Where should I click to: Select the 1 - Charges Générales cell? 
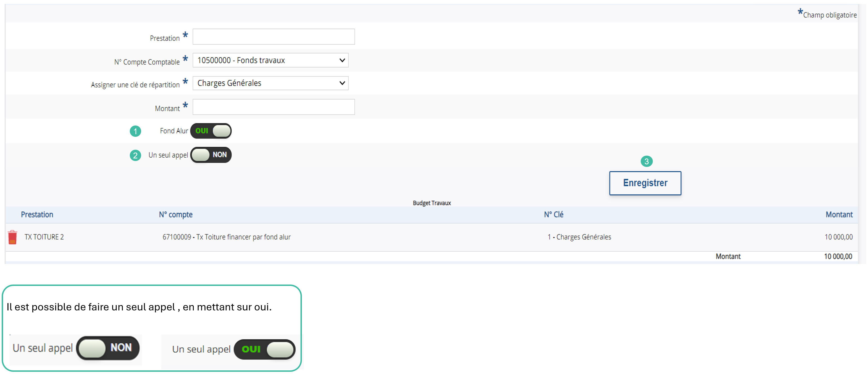pos(579,237)
